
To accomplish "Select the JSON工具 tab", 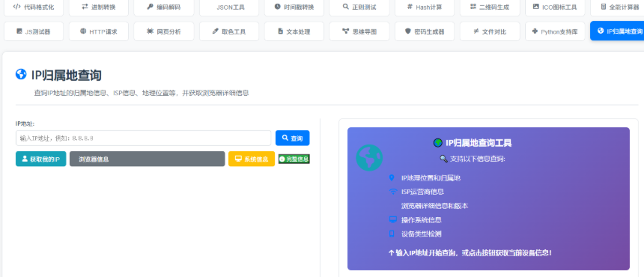I will coord(229,7).
